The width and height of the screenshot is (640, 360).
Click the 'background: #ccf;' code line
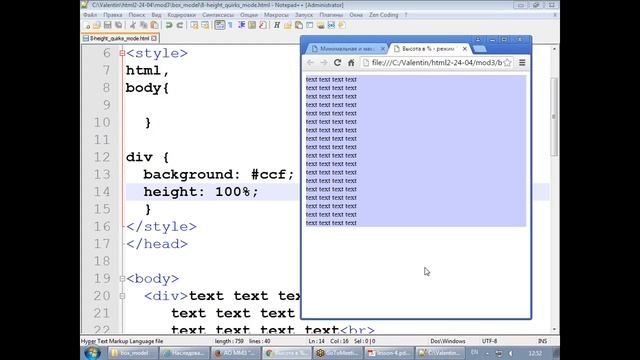pyautogui.click(x=218, y=175)
